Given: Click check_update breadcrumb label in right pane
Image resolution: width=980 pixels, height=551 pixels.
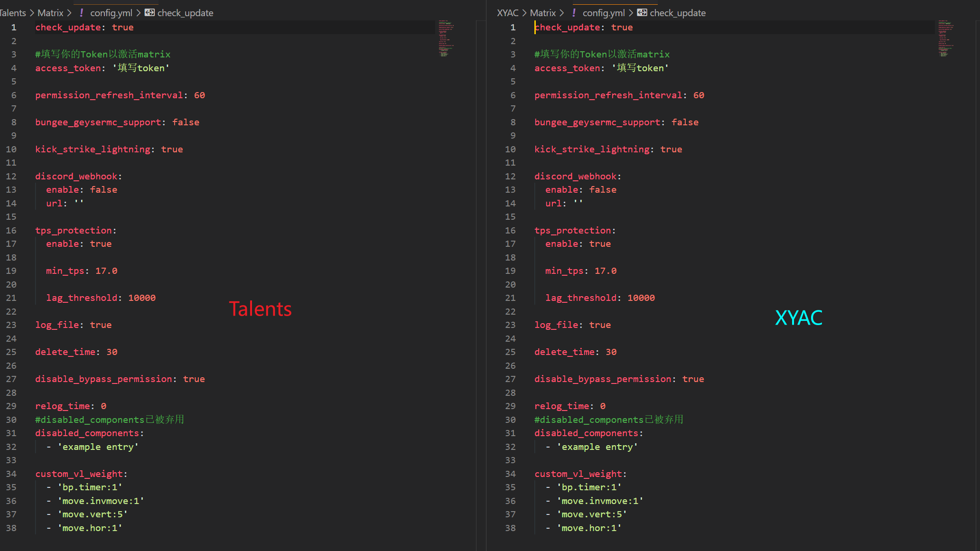Looking at the screenshot, I should coord(677,13).
